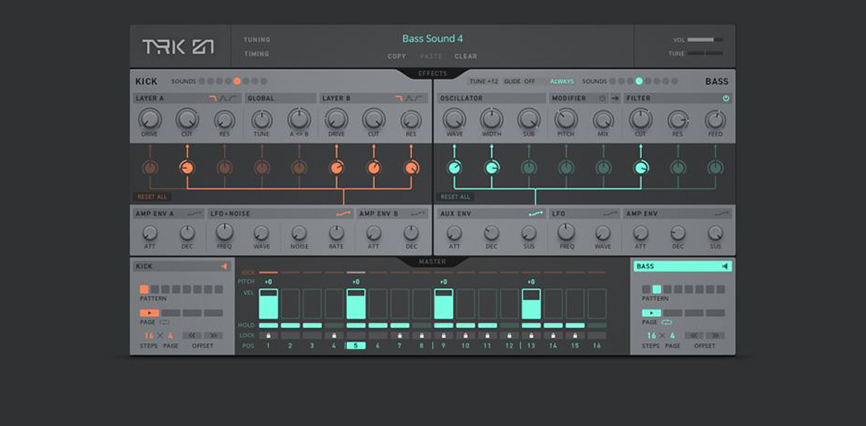The width and height of the screenshot is (866, 426).
Task: Shift kick offset right with double arrows
Action: pos(213,335)
